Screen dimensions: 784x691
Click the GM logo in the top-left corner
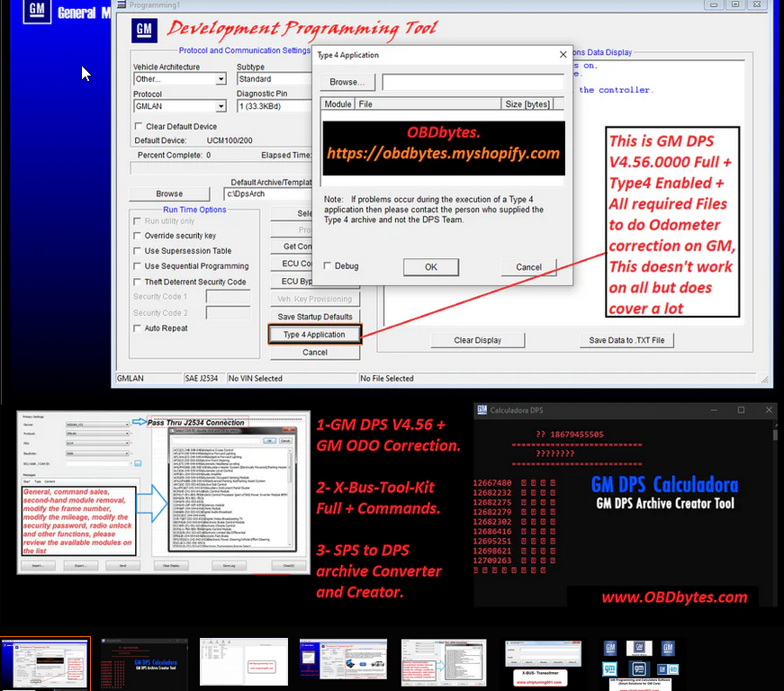click(36, 12)
